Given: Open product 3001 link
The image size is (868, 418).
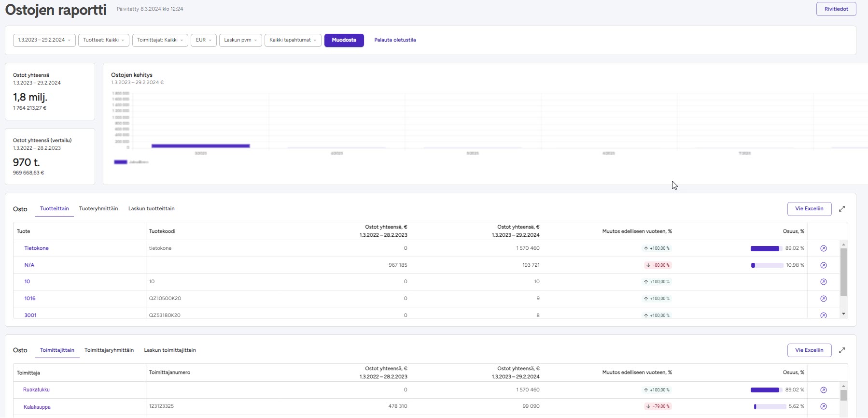Looking at the screenshot, I should click(x=30, y=315).
